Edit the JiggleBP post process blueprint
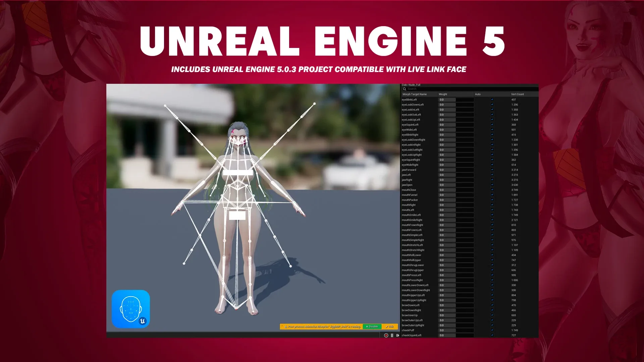Screen dimensions: 644x362 (x=390, y=327)
